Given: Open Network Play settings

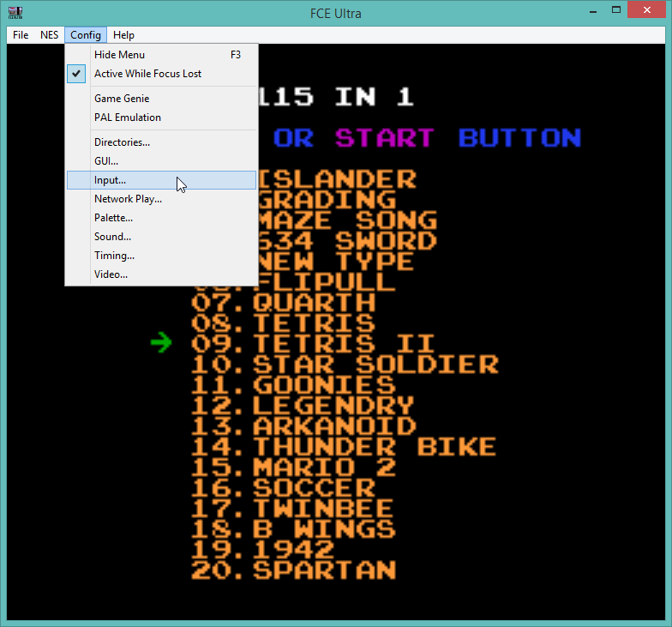Looking at the screenshot, I should click(x=161, y=199).
